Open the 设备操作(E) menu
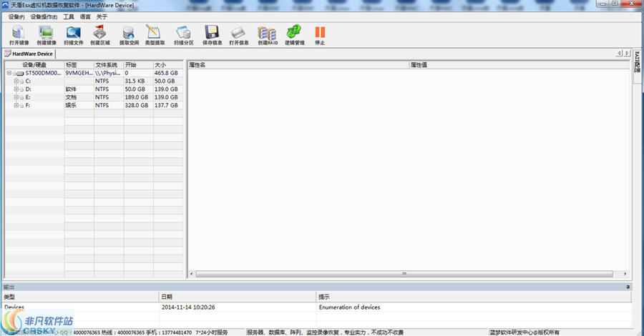The height and width of the screenshot is (336, 644). pos(44,16)
